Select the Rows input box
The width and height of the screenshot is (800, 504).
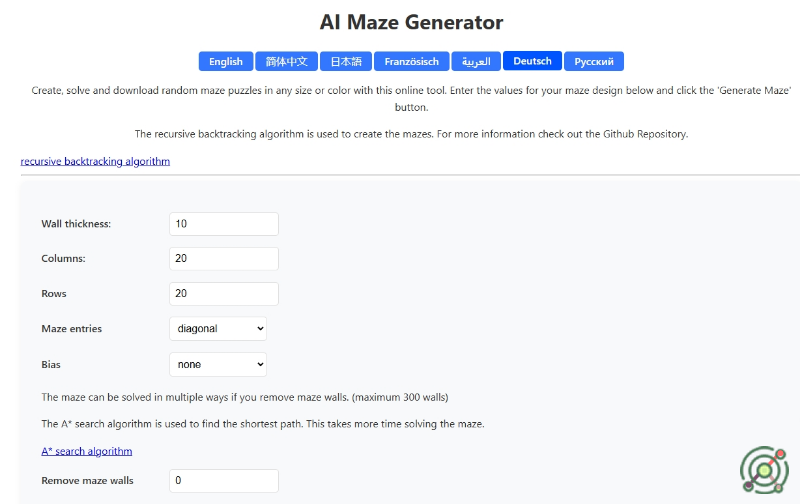click(x=224, y=294)
